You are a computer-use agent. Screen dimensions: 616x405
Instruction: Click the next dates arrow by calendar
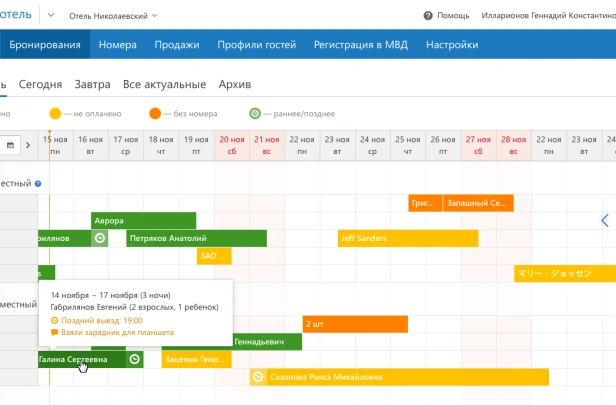tap(28, 145)
